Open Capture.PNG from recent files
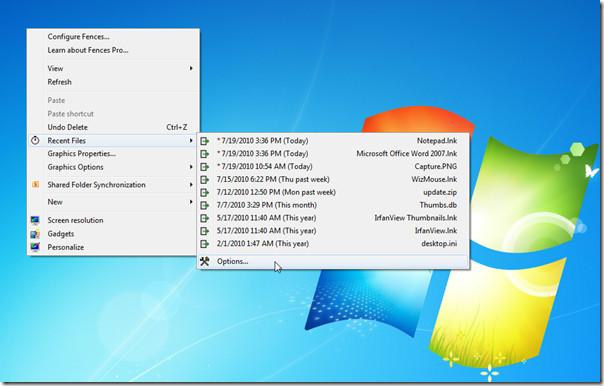604x386 pixels. [x=333, y=166]
